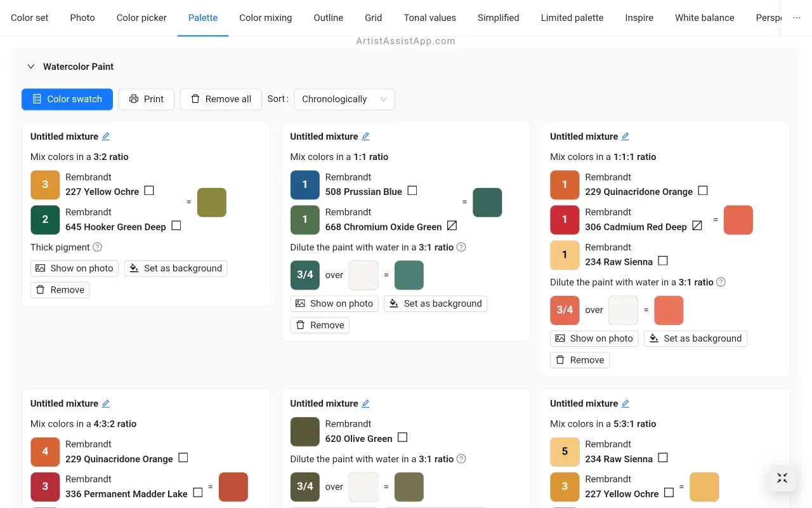The height and width of the screenshot is (508, 812).
Task: Click Show on photo in the Prussian Blue mixture
Action: point(334,304)
